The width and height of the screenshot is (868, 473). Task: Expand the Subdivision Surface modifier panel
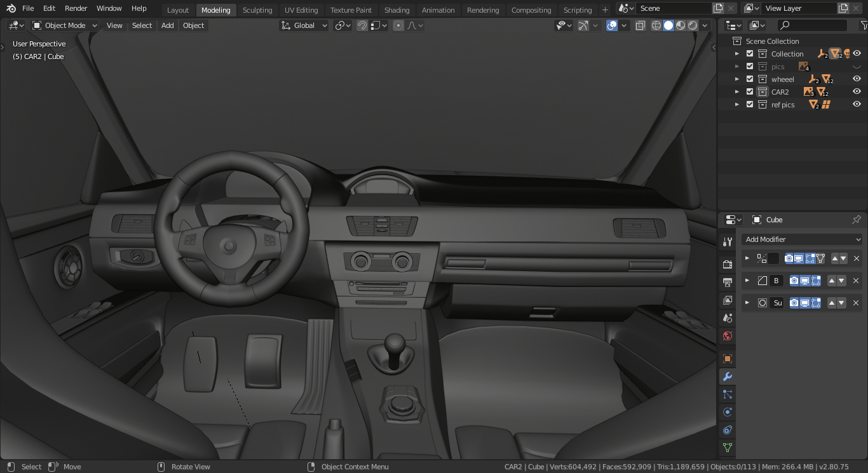(x=747, y=303)
